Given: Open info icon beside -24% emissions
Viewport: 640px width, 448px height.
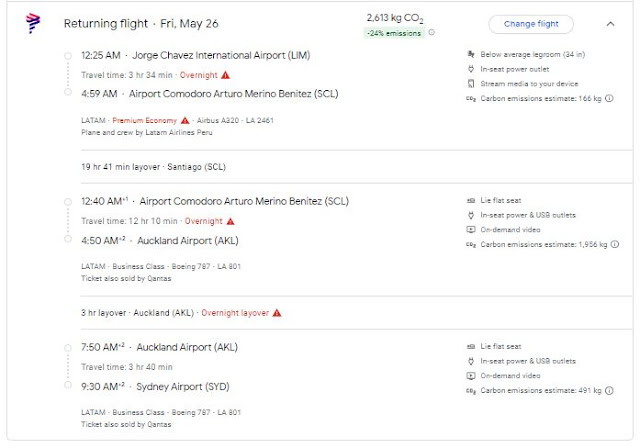Looking at the screenshot, I should tap(431, 33).
